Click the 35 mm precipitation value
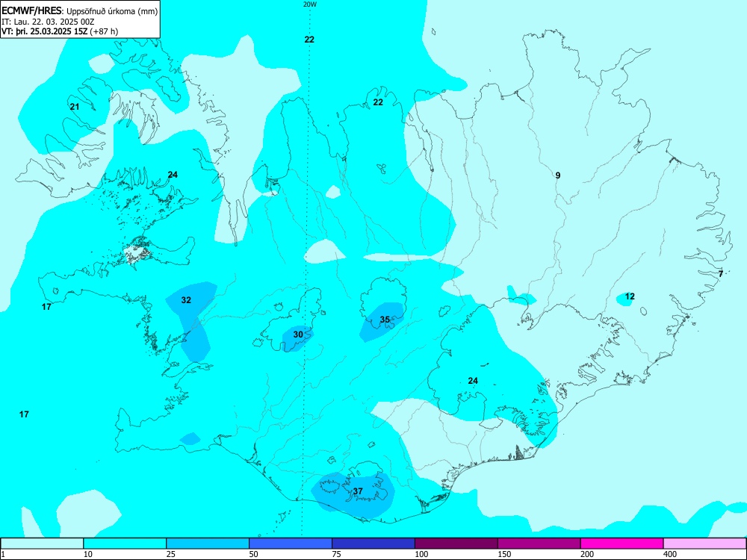 point(385,320)
